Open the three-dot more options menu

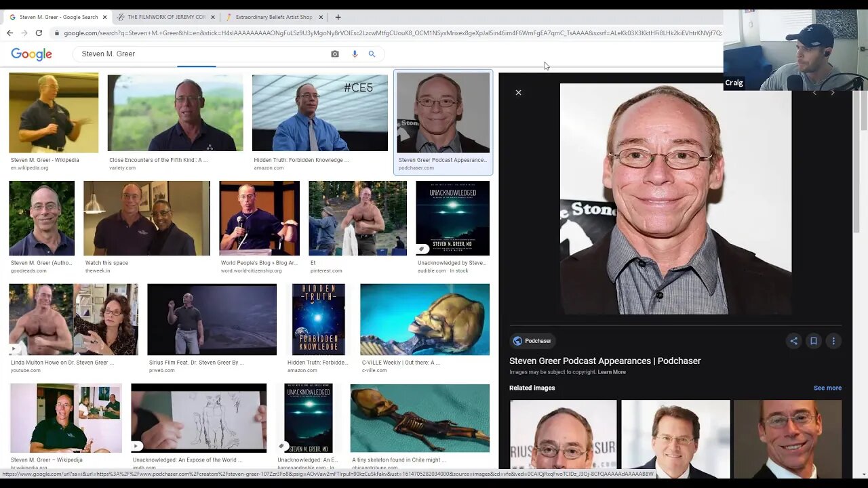pyautogui.click(x=833, y=341)
